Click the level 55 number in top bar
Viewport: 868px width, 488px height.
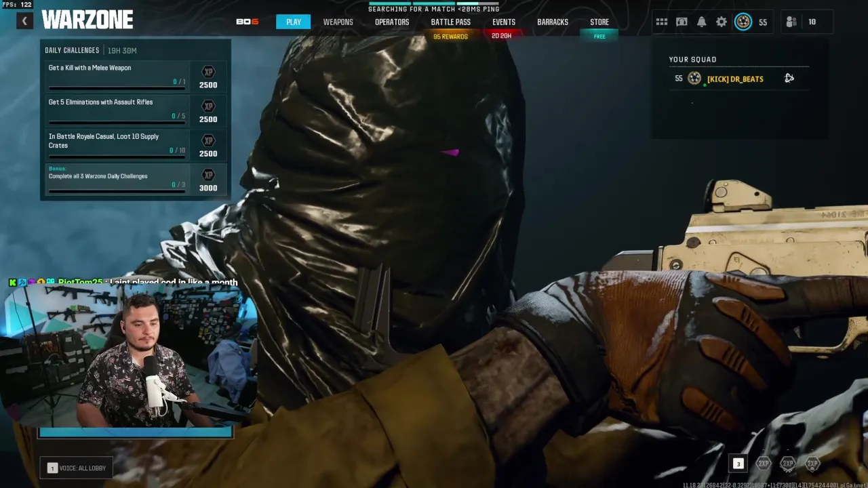point(763,22)
